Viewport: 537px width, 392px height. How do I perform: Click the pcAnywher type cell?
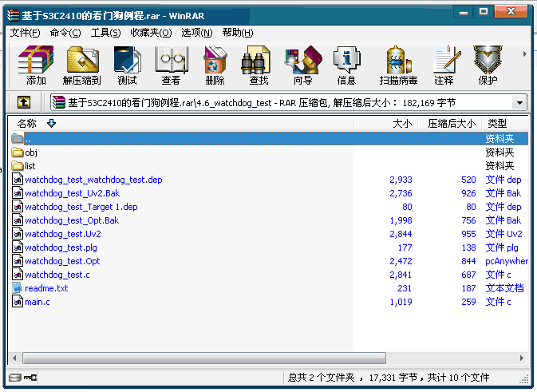507,261
